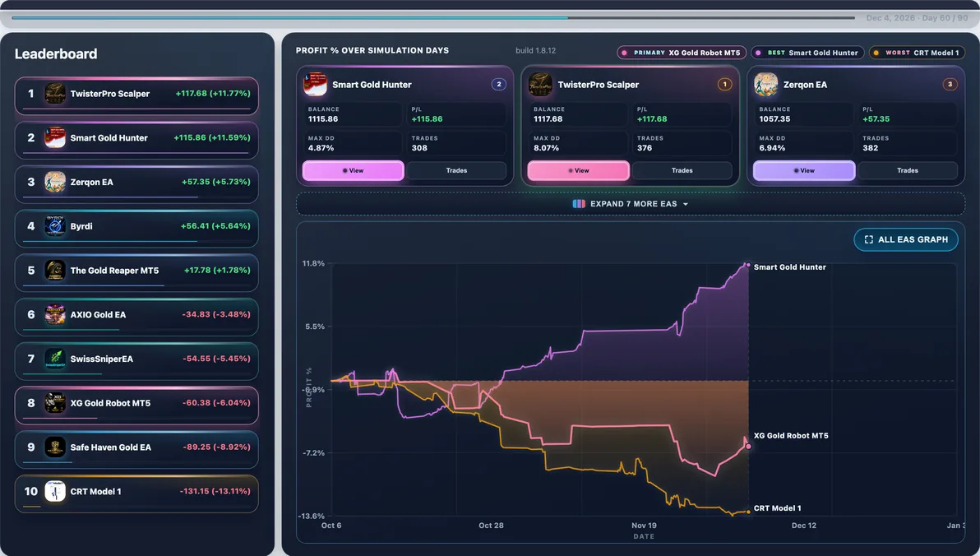This screenshot has height=556, width=980.
Task: Select leaderboard row 5 The Gold Reaper MT5
Action: point(136,272)
